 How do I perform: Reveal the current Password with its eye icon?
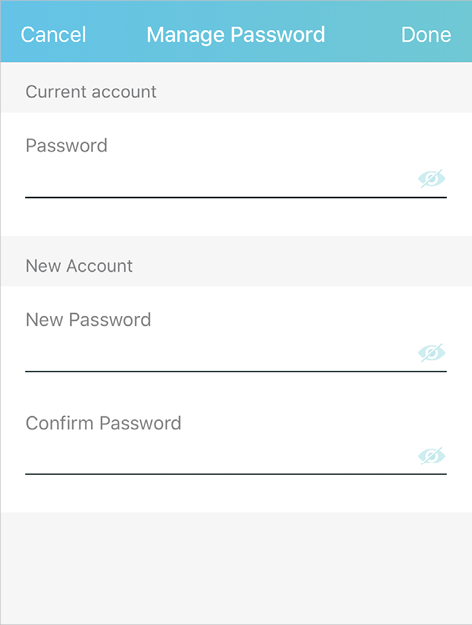tap(432, 179)
